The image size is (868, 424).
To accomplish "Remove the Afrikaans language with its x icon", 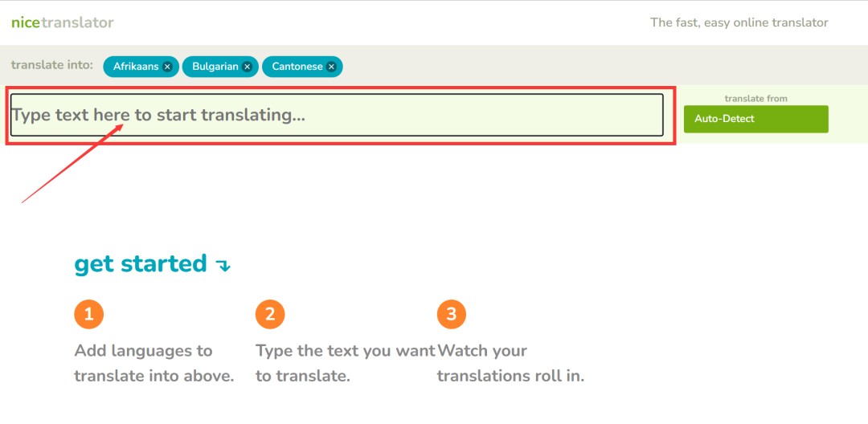I will tap(167, 67).
